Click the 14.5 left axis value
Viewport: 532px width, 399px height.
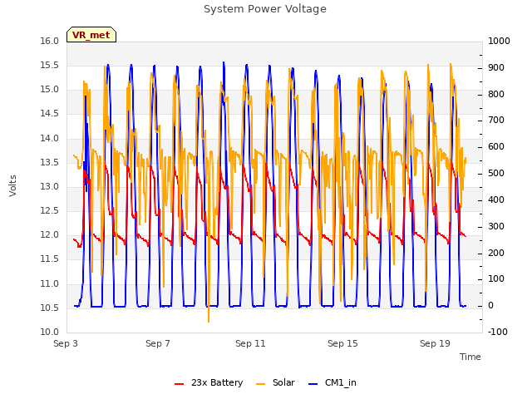[50, 114]
